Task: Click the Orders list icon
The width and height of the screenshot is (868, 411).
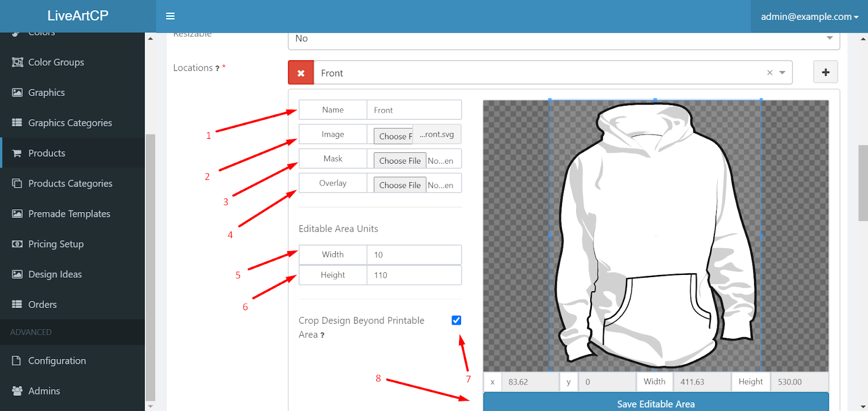Action: (17, 304)
